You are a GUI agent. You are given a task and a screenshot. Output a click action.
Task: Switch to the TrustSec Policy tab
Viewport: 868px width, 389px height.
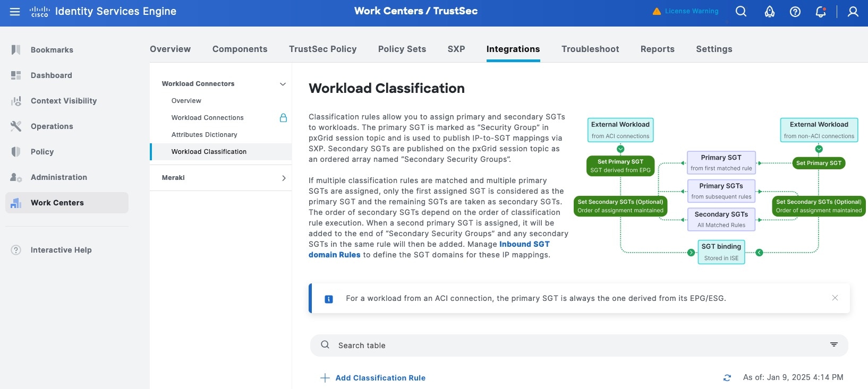coord(322,49)
